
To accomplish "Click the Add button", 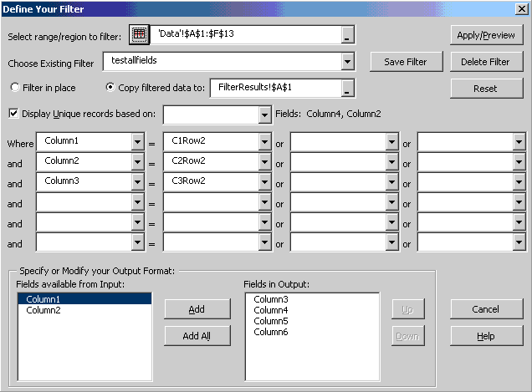I will (197, 309).
